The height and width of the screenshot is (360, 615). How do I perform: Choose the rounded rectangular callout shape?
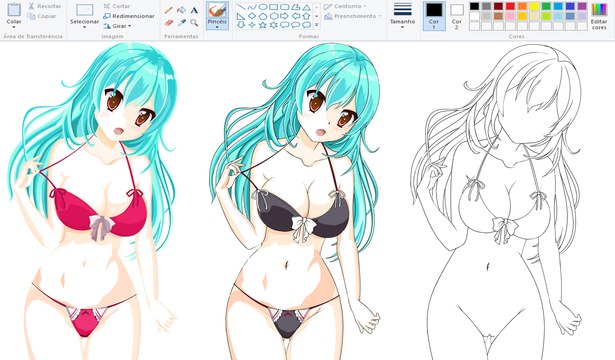(x=285, y=25)
